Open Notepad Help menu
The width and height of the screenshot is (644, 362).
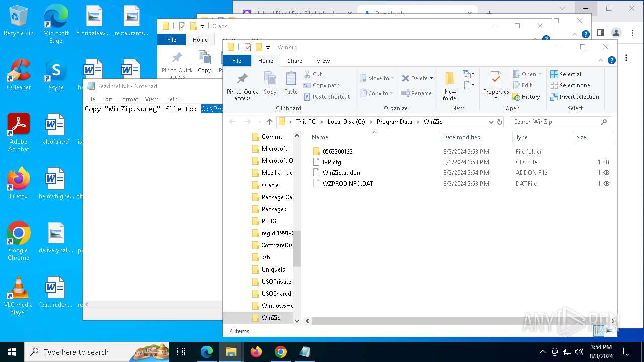pyautogui.click(x=171, y=99)
